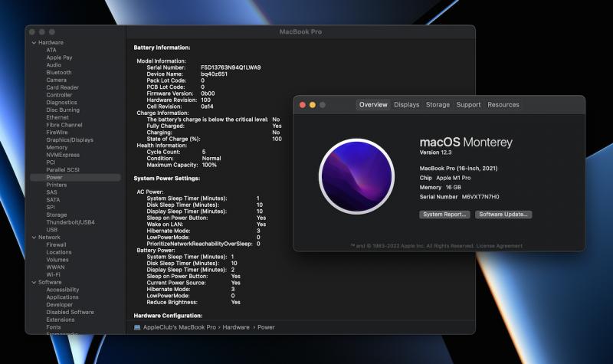Click the macOS Monterey logo image

coord(356,175)
